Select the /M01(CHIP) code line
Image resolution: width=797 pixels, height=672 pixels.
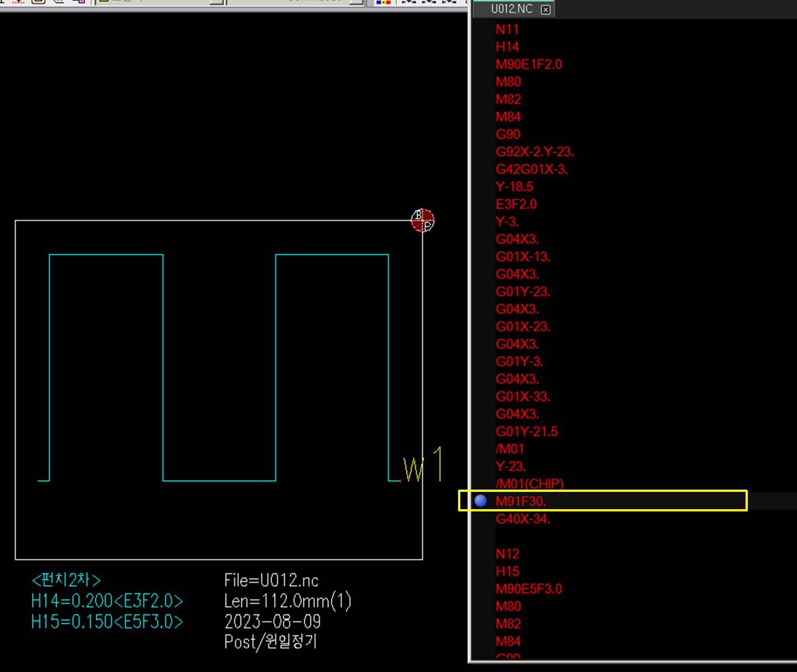530,483
